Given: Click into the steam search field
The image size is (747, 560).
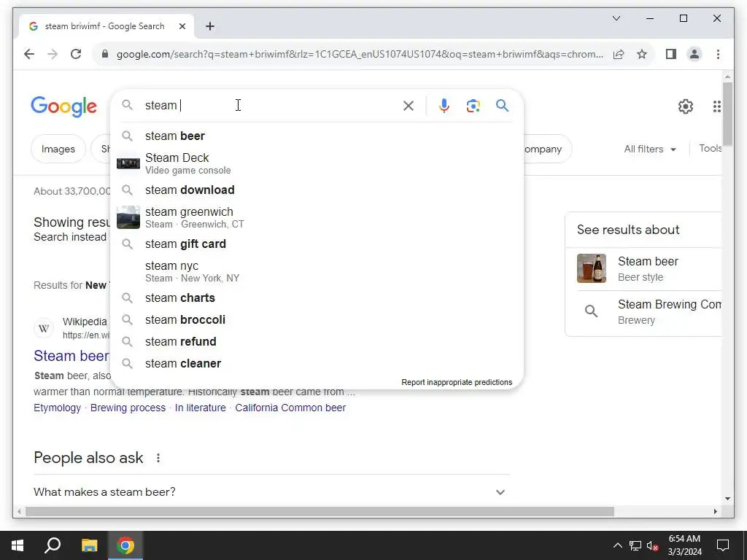Looking at the screenshot, I should (x=269, y=105).
